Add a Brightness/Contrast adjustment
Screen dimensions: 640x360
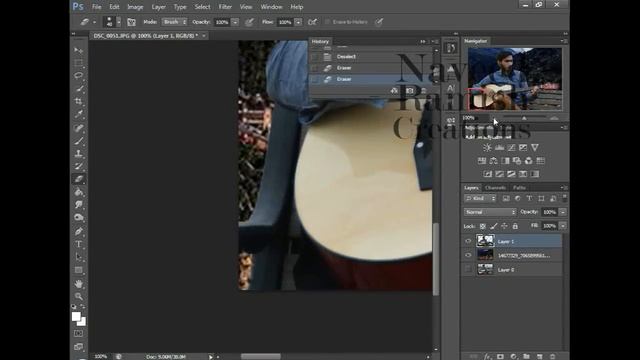point(487,147)
